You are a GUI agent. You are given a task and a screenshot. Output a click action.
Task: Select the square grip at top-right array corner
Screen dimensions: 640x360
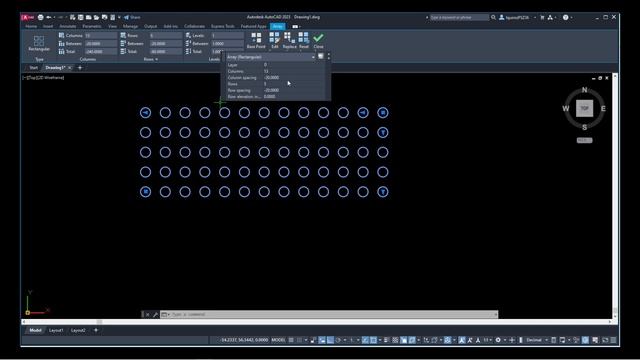point(382,113)
